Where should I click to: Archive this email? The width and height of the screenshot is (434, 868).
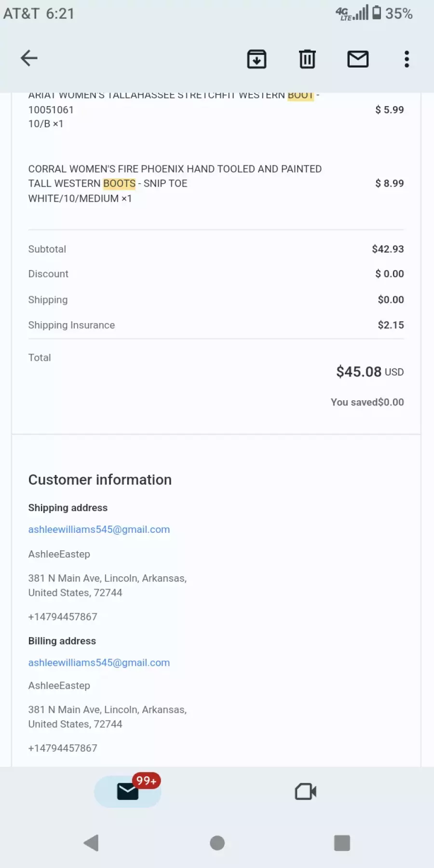(257, 59)
